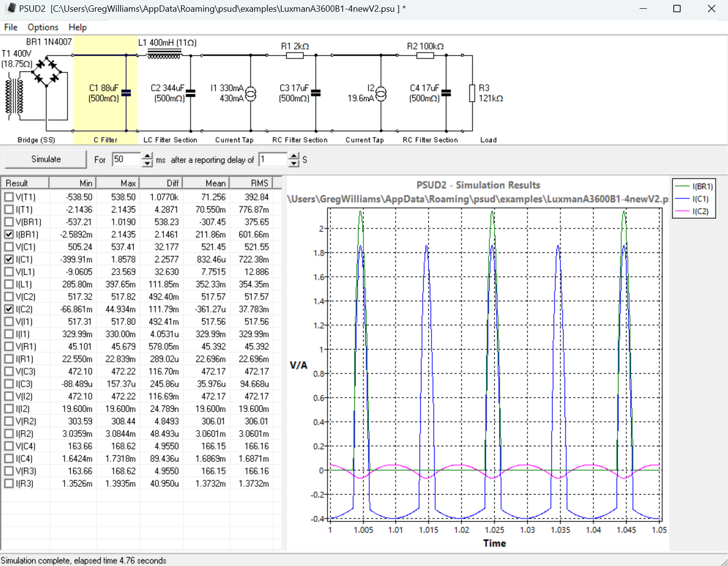Click the status bar simulation complete message
Screen dimensions: 728x566
pos(83,561)
